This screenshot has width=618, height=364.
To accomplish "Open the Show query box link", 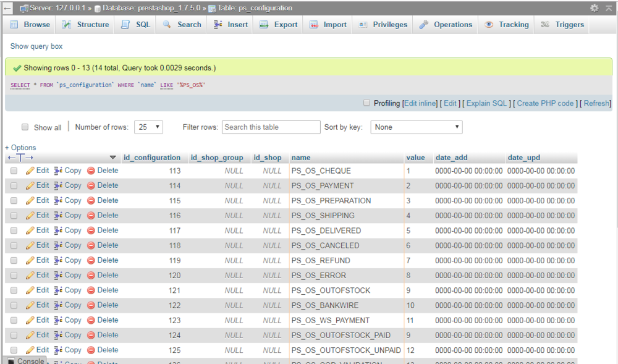I will [x=36, y=46].
